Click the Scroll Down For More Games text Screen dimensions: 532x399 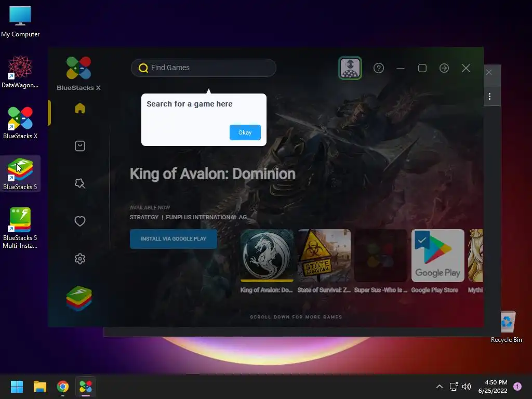[x=296, y=317]
